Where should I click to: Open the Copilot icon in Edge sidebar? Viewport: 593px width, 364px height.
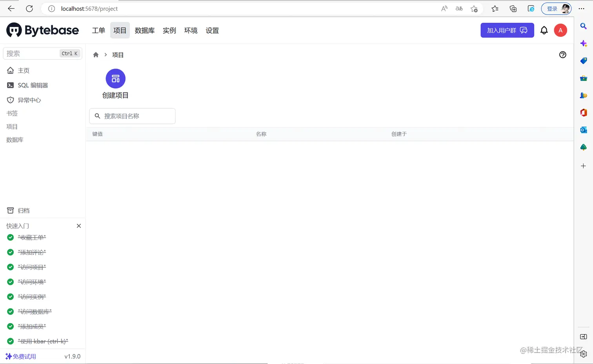583,43
